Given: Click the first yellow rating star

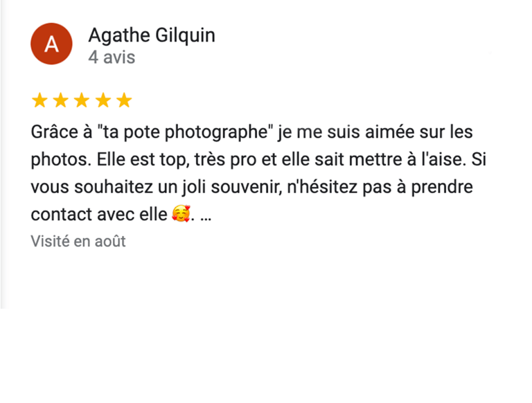Looking at the screenshot, I should pyautogui.click(x=39, y=100).
